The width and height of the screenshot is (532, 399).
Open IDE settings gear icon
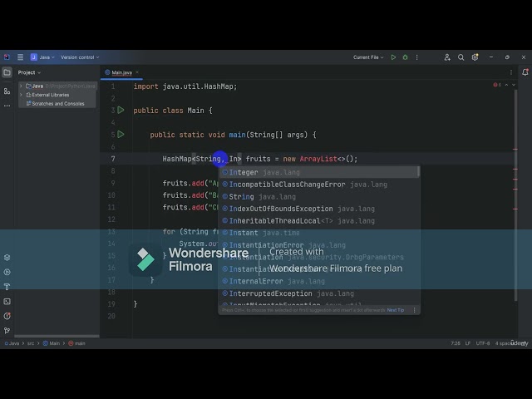(x=475, y=57)
